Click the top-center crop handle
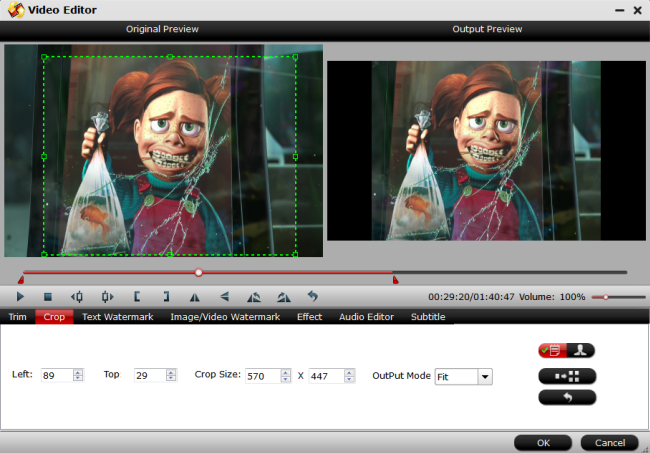650x453 pixels. (170, 57)
